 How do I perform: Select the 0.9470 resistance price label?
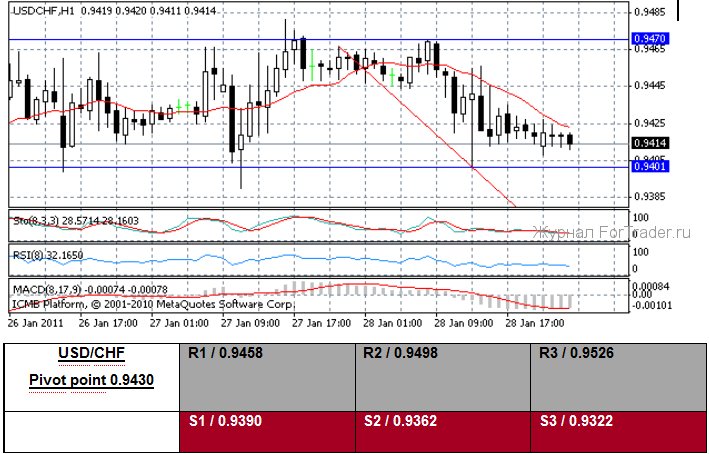coord(649,39)
